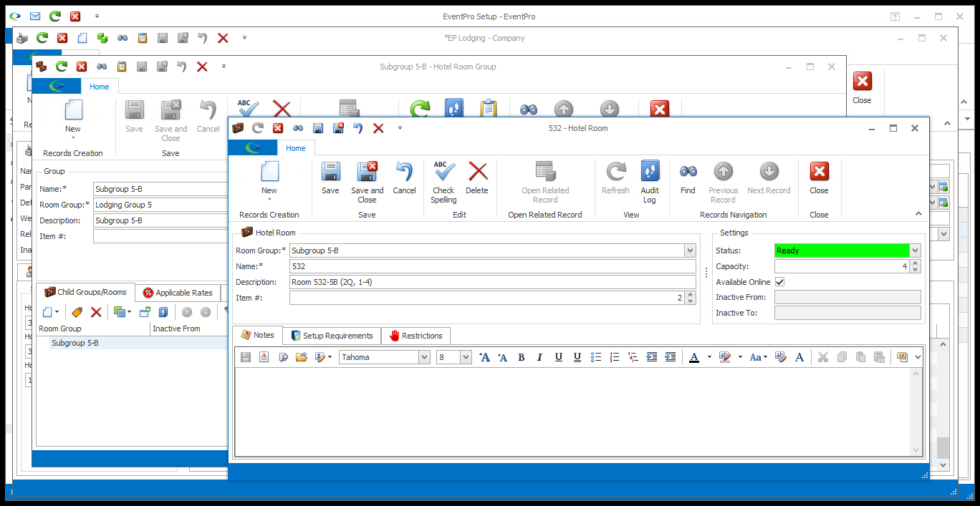Click the open-folder icon in Notes toolbar
This screenshot has height=506, width=980.
(301, 357)
